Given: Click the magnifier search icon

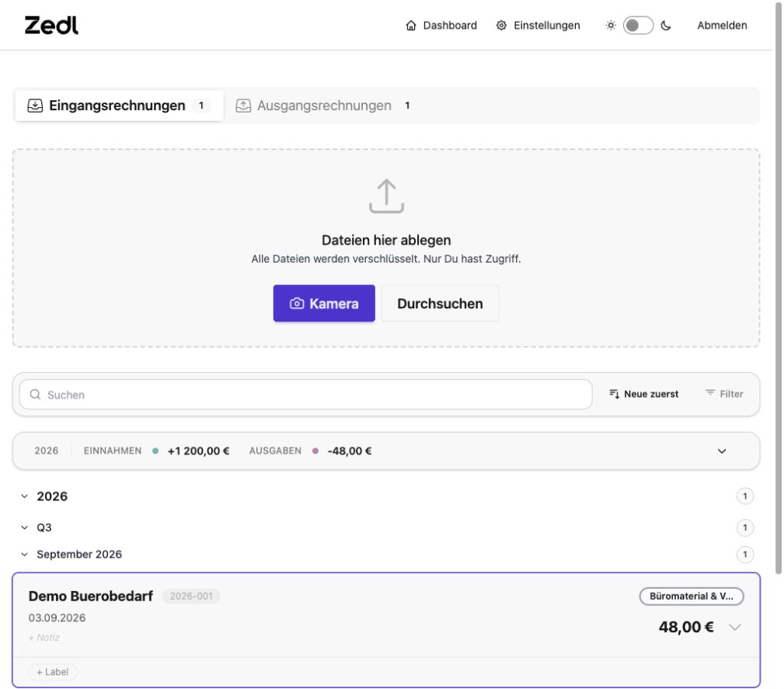Looking at the screenshot, I should click(x=35, y=395).
